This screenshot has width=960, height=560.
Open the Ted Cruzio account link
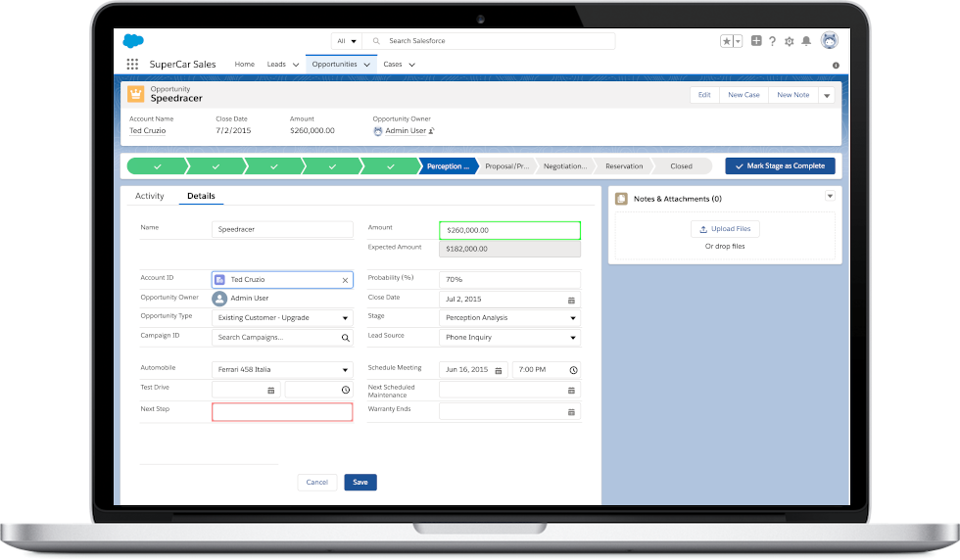coord(148,130)
